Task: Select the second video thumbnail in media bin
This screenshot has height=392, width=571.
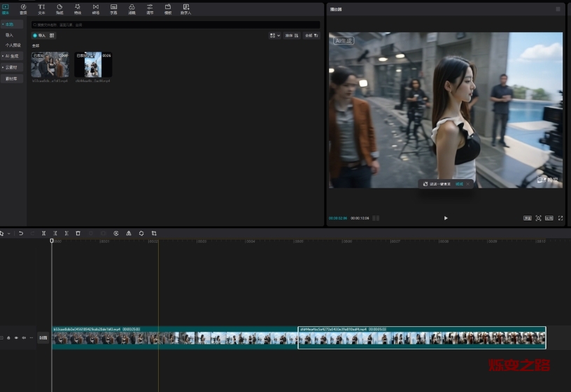Action: [x=93, y=65]
